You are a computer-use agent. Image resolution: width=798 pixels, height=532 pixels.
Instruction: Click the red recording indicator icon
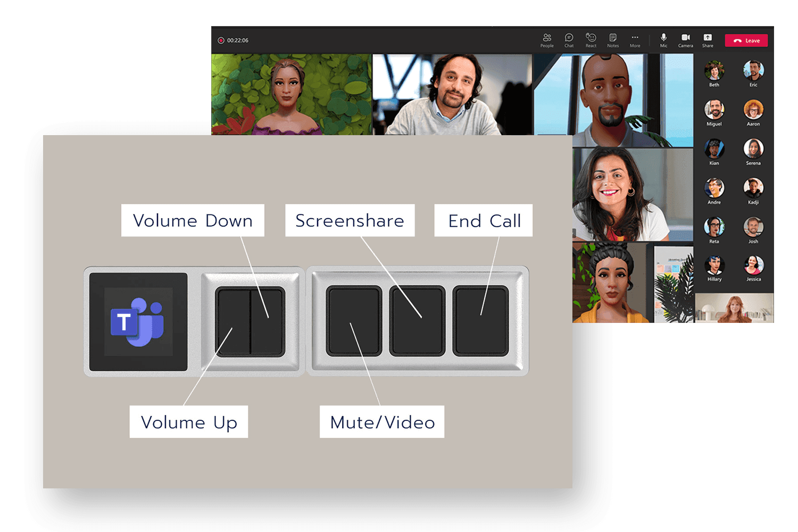[x=221, y=40]
